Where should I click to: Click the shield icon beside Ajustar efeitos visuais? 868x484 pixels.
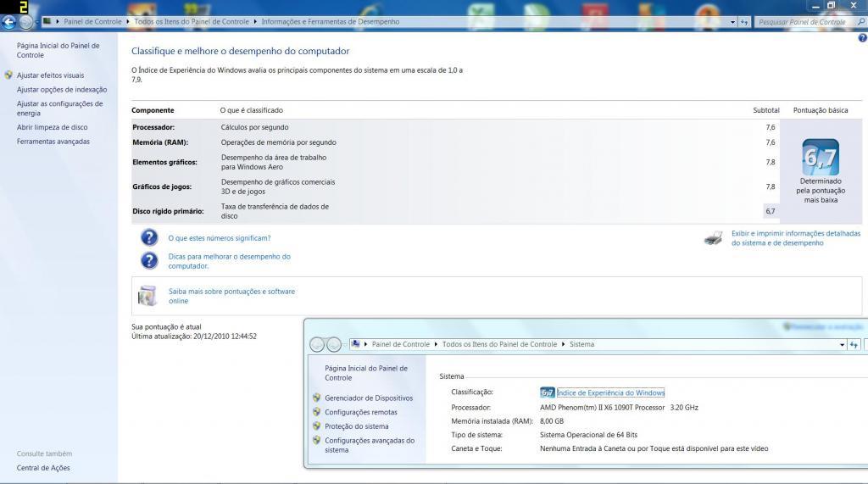click(8, 75)
